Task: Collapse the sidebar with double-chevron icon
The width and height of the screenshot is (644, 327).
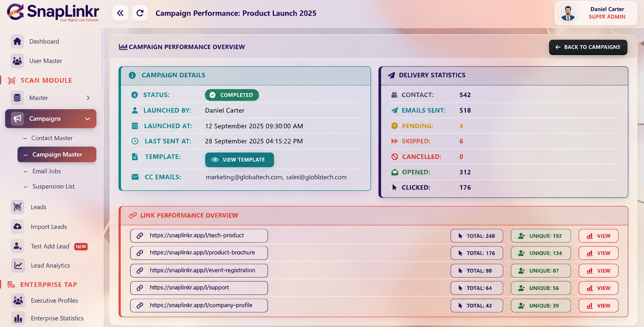Action: pos(120,13)
